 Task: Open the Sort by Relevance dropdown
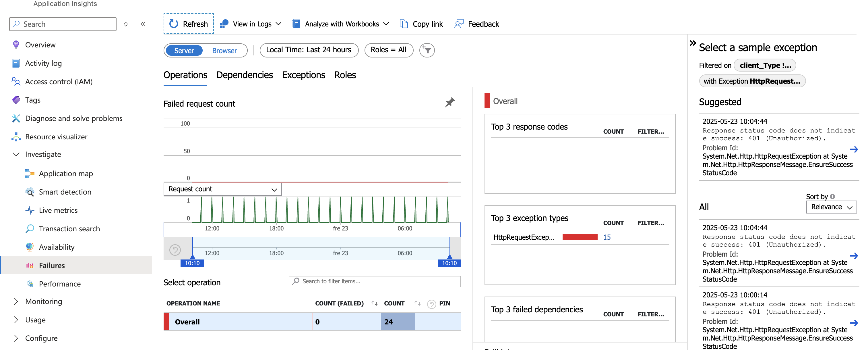click(x=831, y=207)
